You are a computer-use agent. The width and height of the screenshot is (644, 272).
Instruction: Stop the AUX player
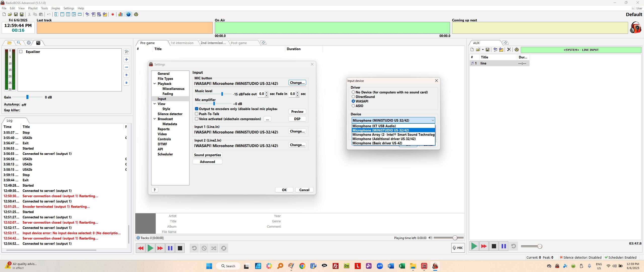point(494,246)
